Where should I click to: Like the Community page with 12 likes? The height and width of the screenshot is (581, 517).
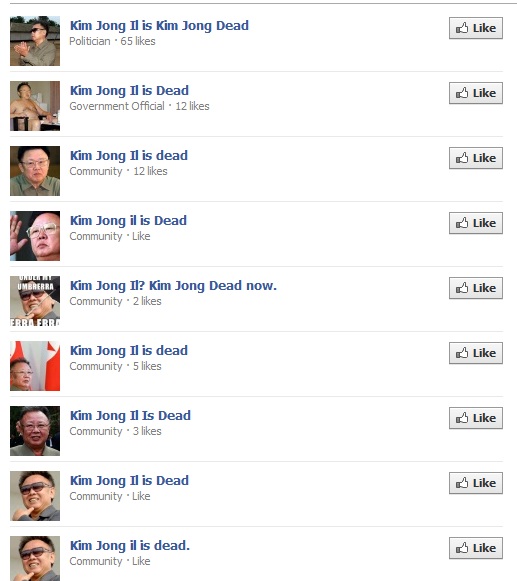[475, 158]
